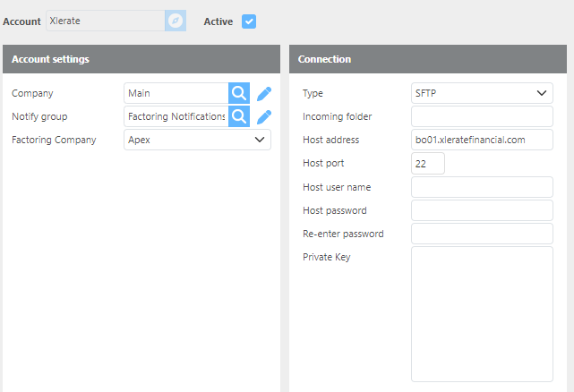Click the compass icon beside Xlerate account

point(176,21)
